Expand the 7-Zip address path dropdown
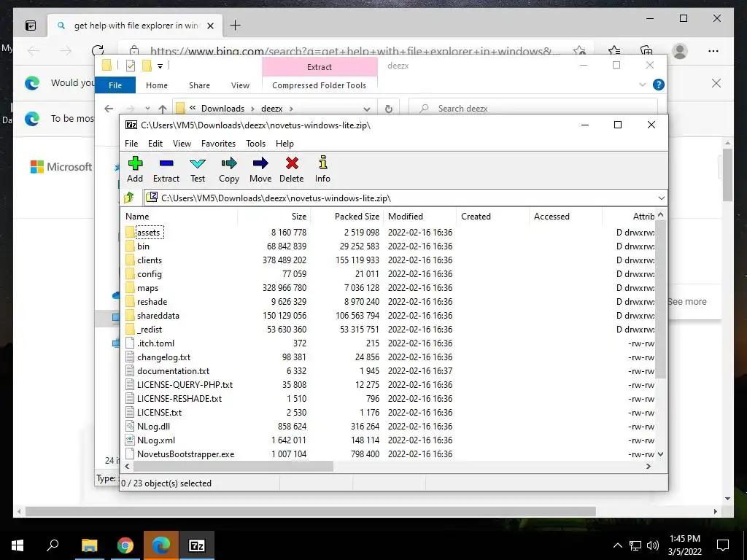 coord(661,198)
